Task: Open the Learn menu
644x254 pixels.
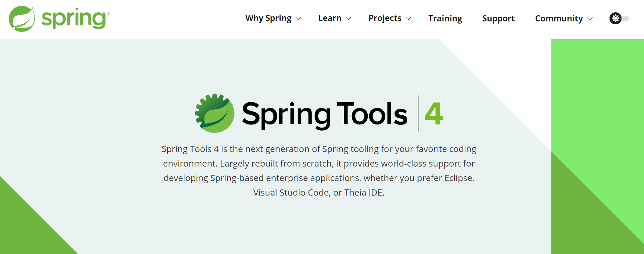Action: click(330, 18)
